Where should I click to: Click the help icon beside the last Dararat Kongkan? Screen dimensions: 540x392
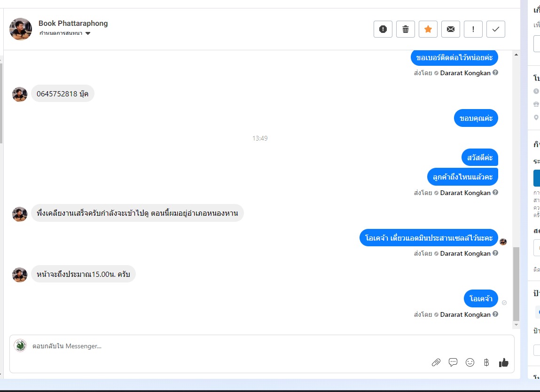495,314
